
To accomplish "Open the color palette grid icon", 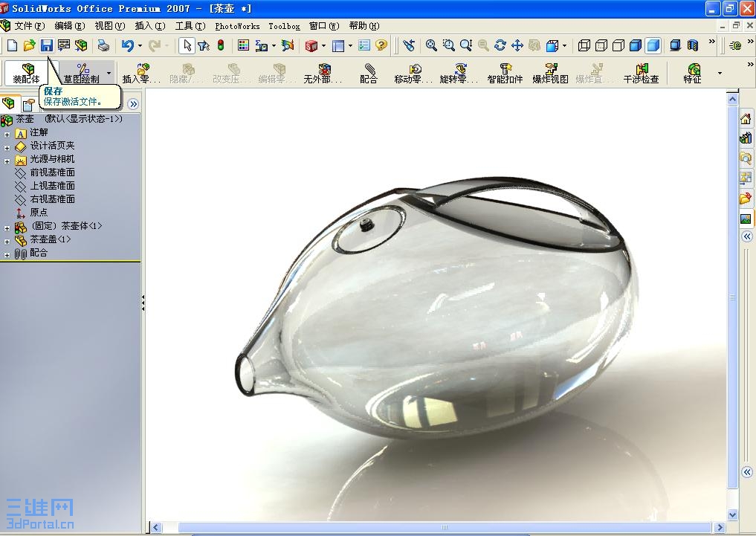I will pyautogui.click(x=244, y=45).
